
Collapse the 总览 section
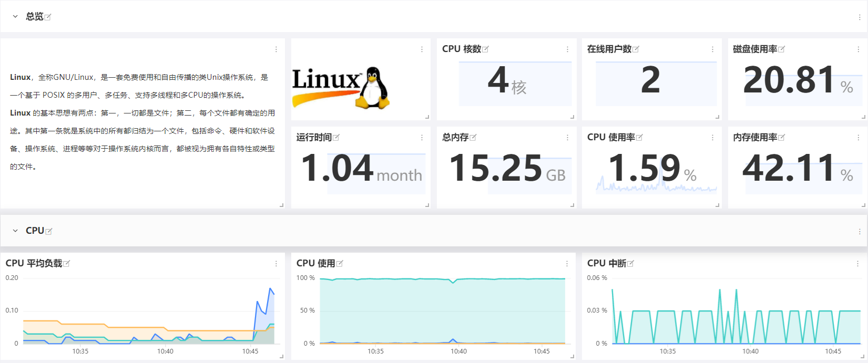15,17
